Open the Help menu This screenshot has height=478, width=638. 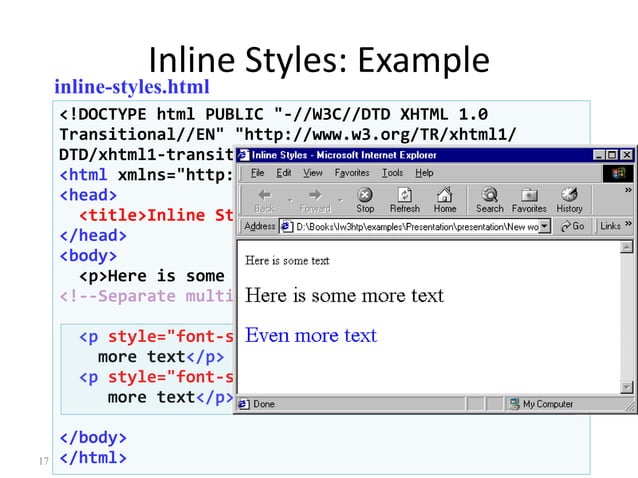click(x=424, y=173)
